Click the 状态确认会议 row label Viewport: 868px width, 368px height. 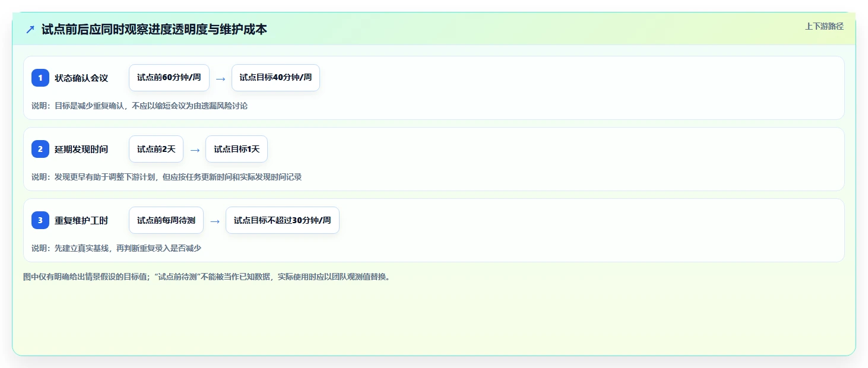(x=81, y=78)
